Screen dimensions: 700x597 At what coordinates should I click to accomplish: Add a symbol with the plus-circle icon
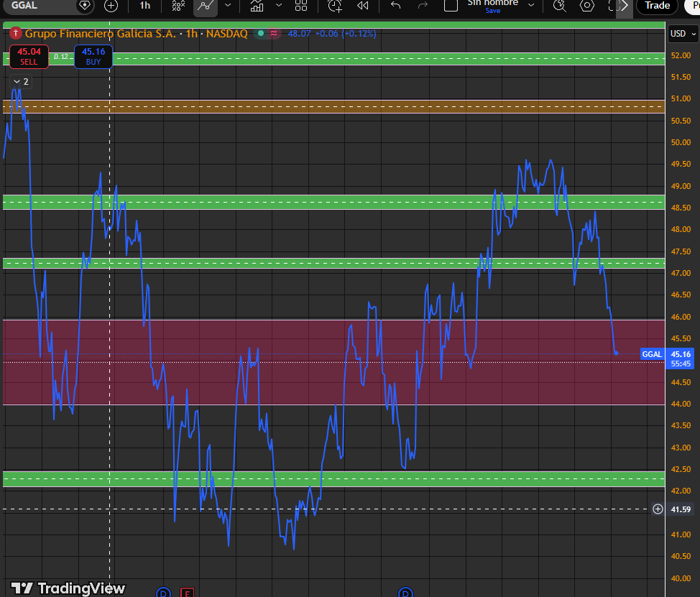coord(111,6)
